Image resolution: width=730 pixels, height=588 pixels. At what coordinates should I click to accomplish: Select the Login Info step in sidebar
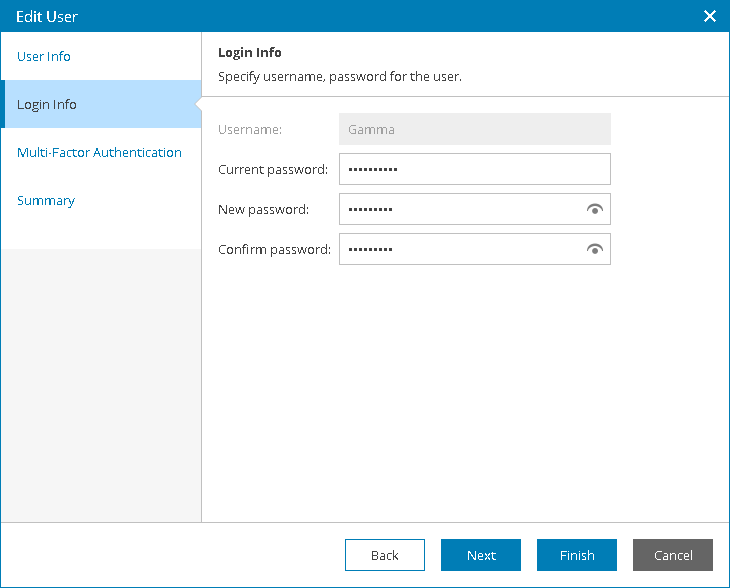point(47,104)
